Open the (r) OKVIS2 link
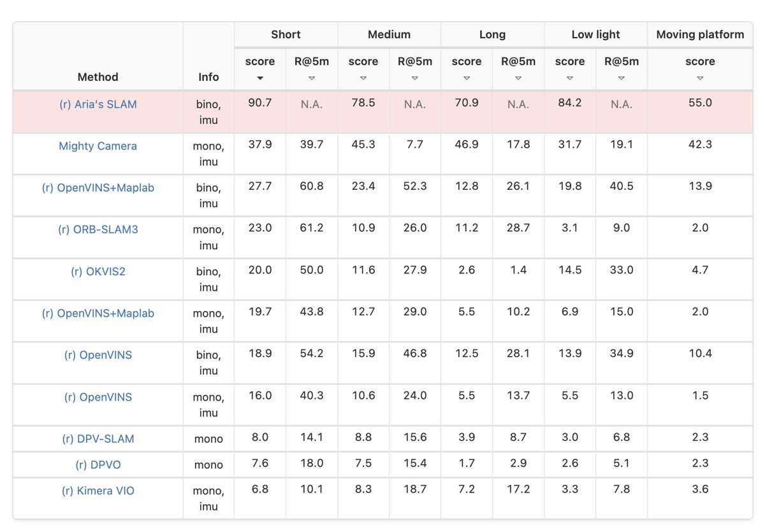The width and height of the screenshot is (765, 532). click(98, 271)
